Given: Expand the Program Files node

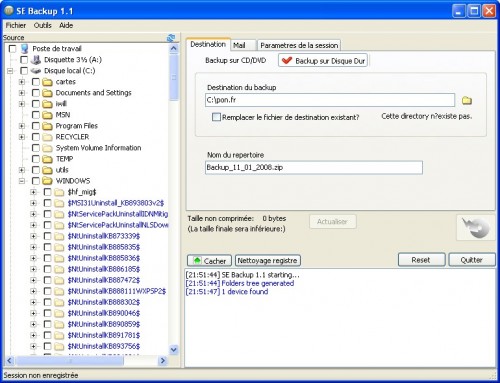Looking at the screenshot, I should (22, 126).
